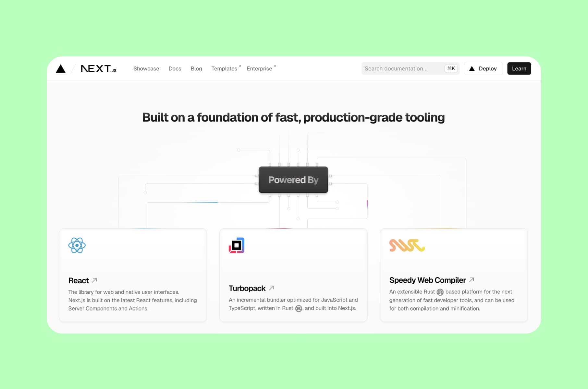Click the triangle icon inside Deploy button
This screenshot has width=588, height=389.
pos(472,69)
